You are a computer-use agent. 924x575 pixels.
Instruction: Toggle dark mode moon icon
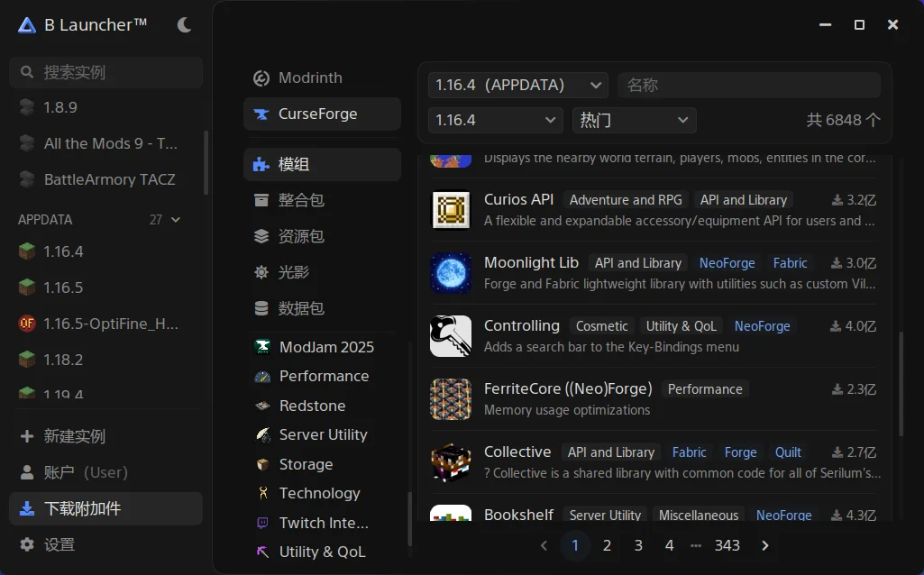(184, 24)
